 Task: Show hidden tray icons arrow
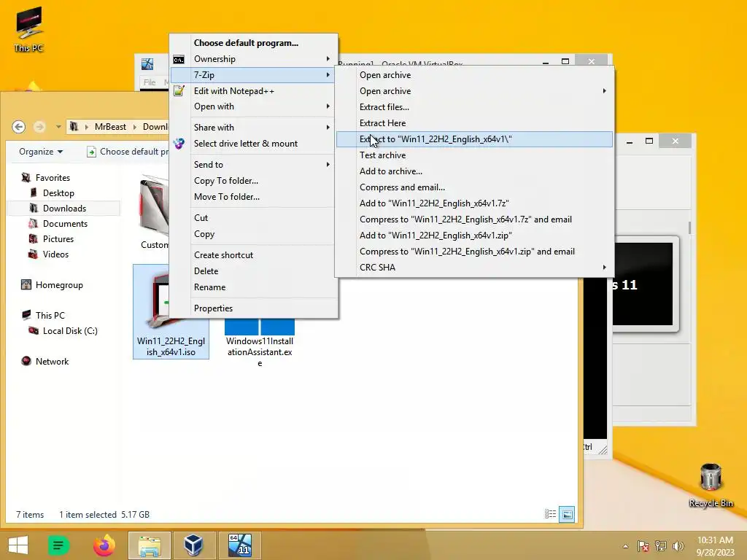coord(625,546)
